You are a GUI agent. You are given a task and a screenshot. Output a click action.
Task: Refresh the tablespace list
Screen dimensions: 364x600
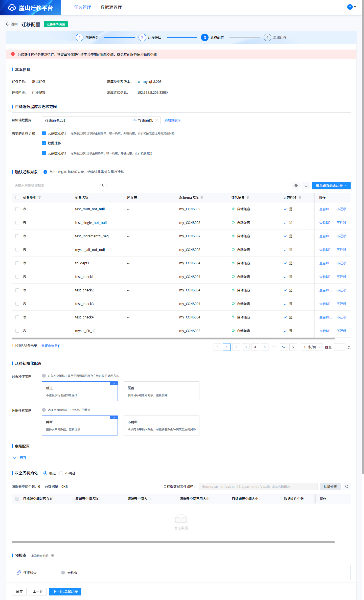[x=347, y=487]
